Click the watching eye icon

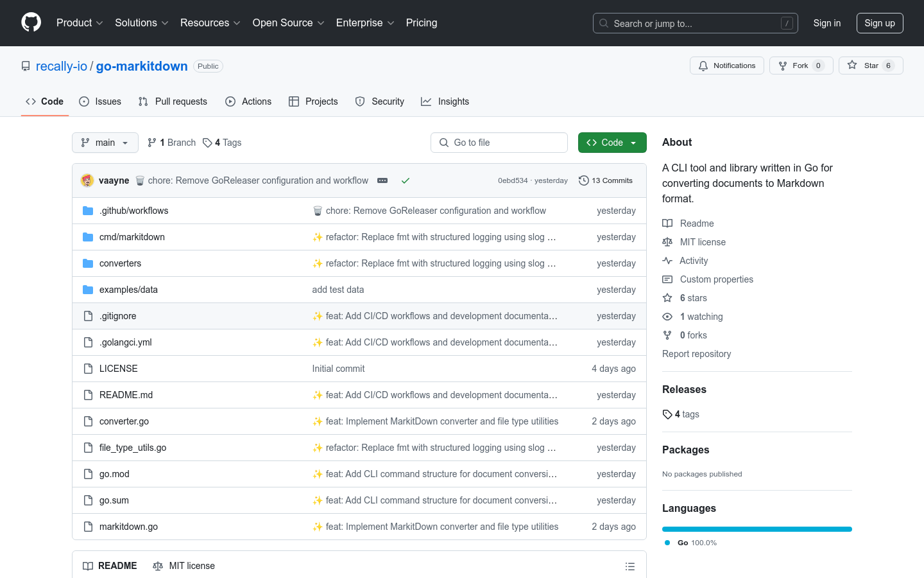(x=667, y=317)
